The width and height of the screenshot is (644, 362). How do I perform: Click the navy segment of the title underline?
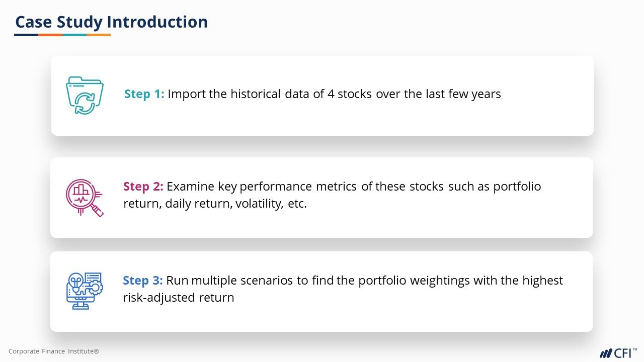coord(26,35)
